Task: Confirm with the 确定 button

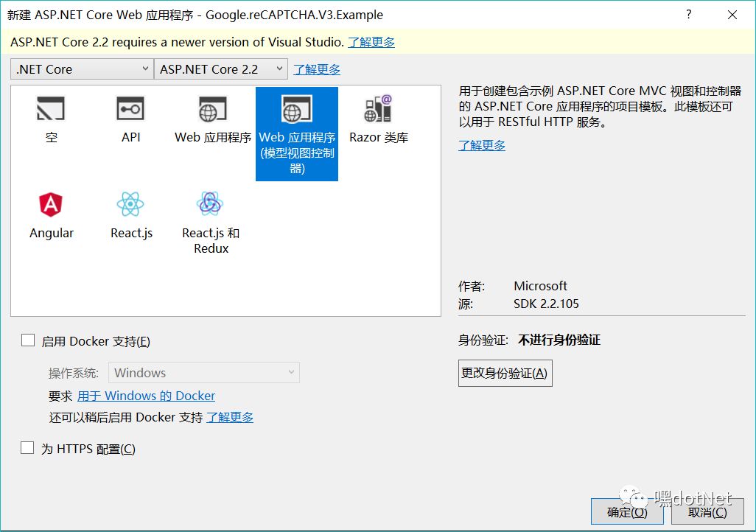Action: pyautogui.click(x=627, y=512)
